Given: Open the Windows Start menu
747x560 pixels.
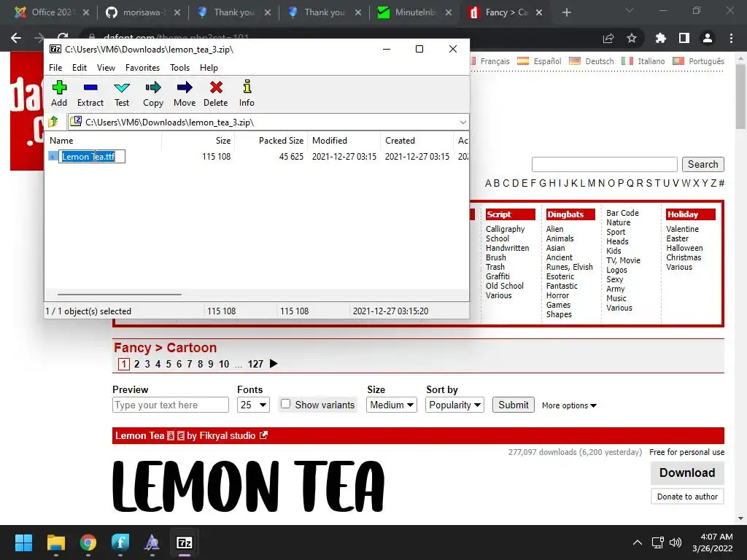Looking at the screenshot, I should (23, 542).
